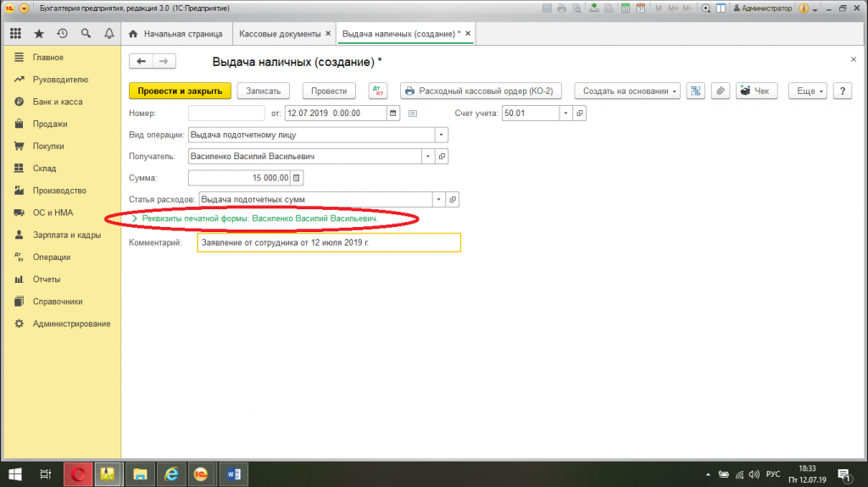Image resolution: width=868 pixels, height=487 pixels.
Task: Open 1C application in Windows taskbar
Action: pyautogui.click(x=201, y=474)
